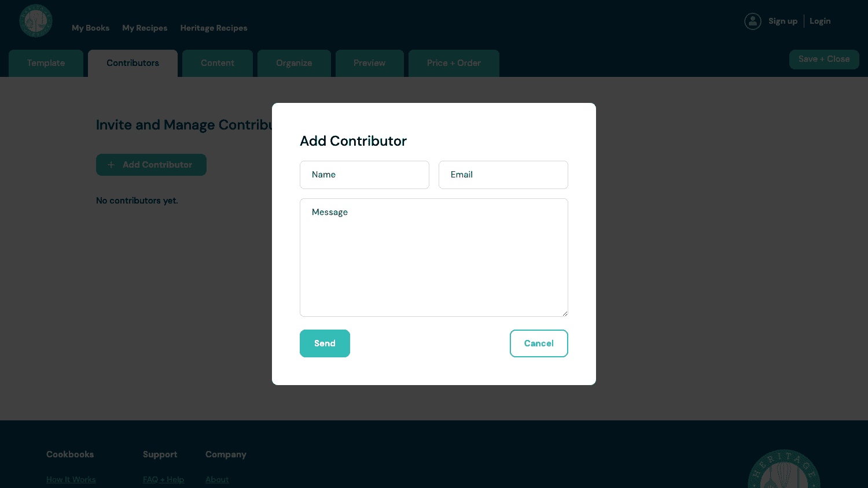Open the How It Works footer link
Screen dimensions: 868x488
71,479
